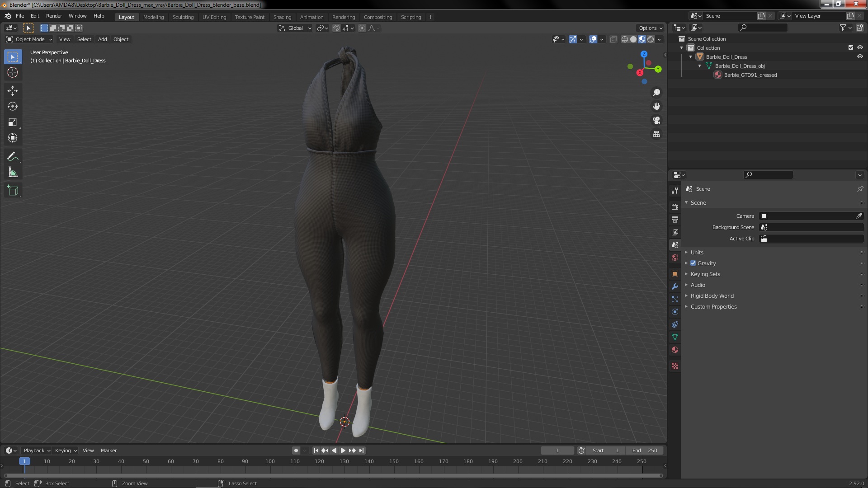Expand the Keying Sets panel
The width and height of the screenshot is (868, 488).
pos(705,274)
